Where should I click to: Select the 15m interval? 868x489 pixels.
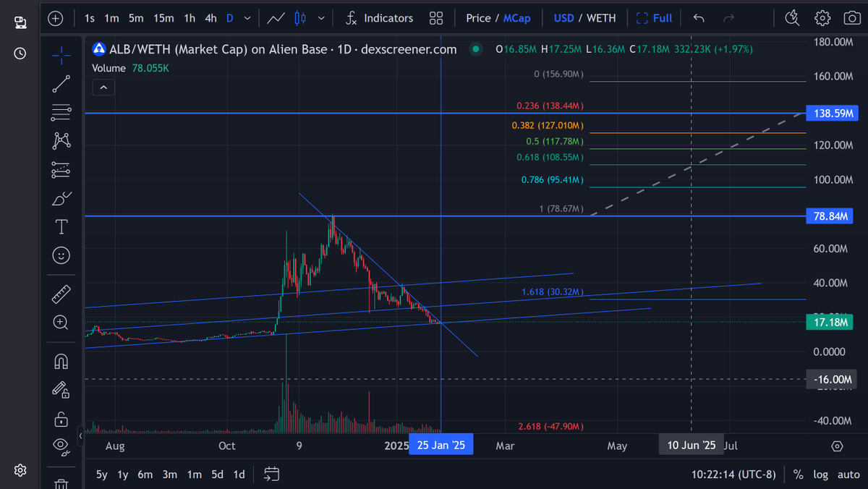(x=163, y=18)
